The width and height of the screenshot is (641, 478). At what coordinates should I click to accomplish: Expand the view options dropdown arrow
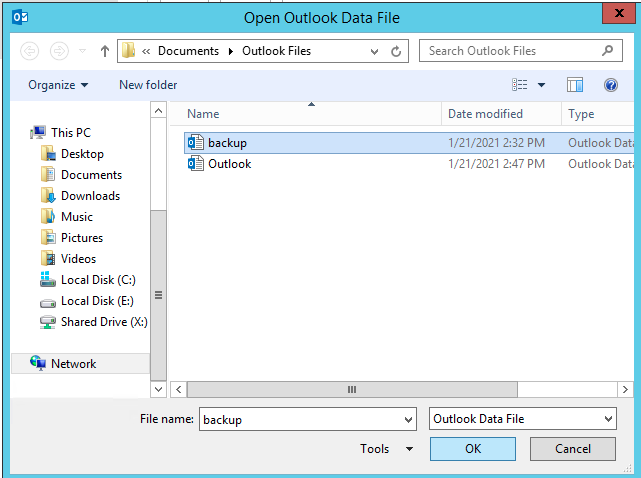click(542, 85)
